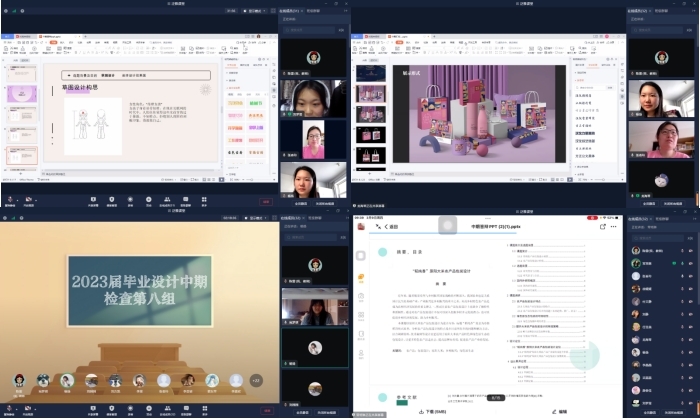
Task: Pick purple art-text style in top-left WPS pane
Action: pyautogui.click(x=256, y=128)
